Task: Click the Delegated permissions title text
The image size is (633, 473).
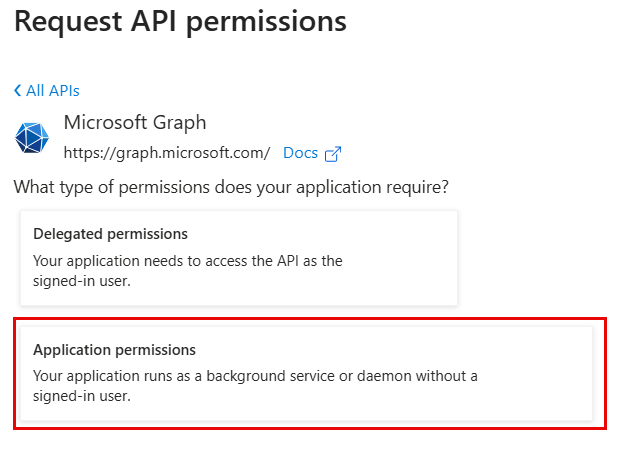Action: coord(110,234)
